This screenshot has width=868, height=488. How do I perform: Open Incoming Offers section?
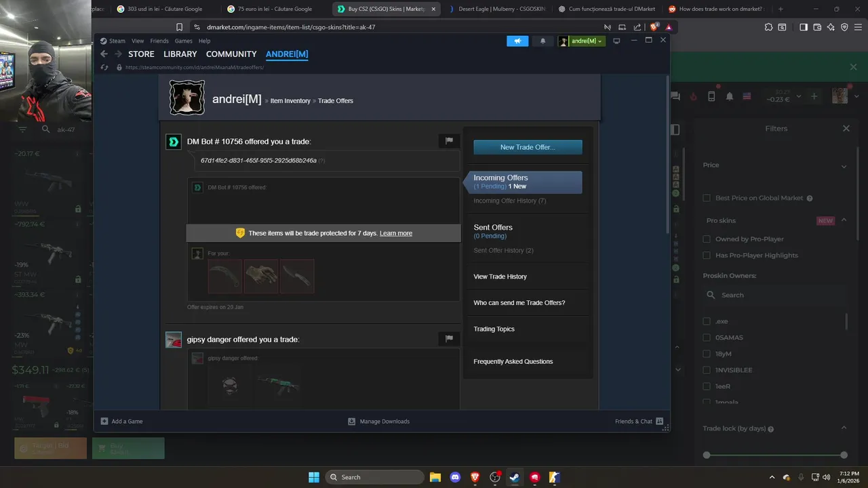point(522,182)
